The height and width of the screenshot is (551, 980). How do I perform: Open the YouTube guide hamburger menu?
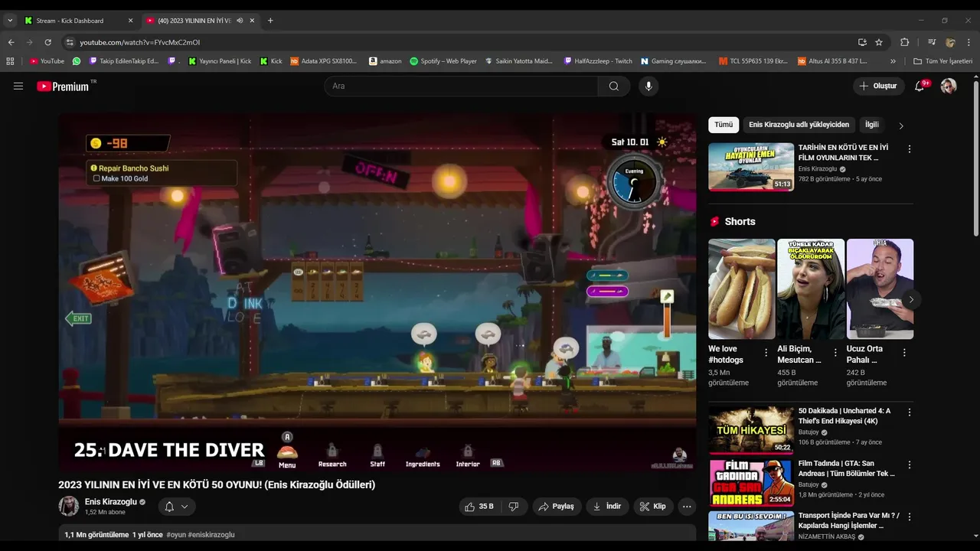18,86
